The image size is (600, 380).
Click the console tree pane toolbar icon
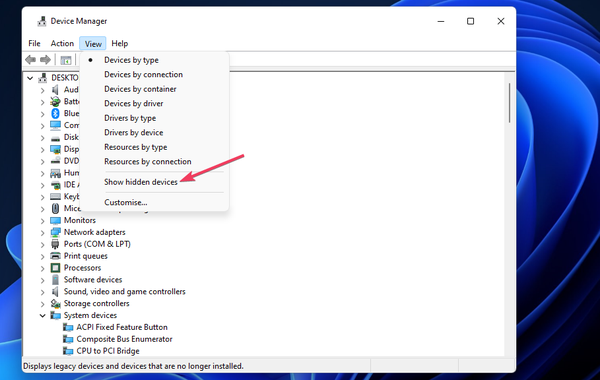click(66, 60)
